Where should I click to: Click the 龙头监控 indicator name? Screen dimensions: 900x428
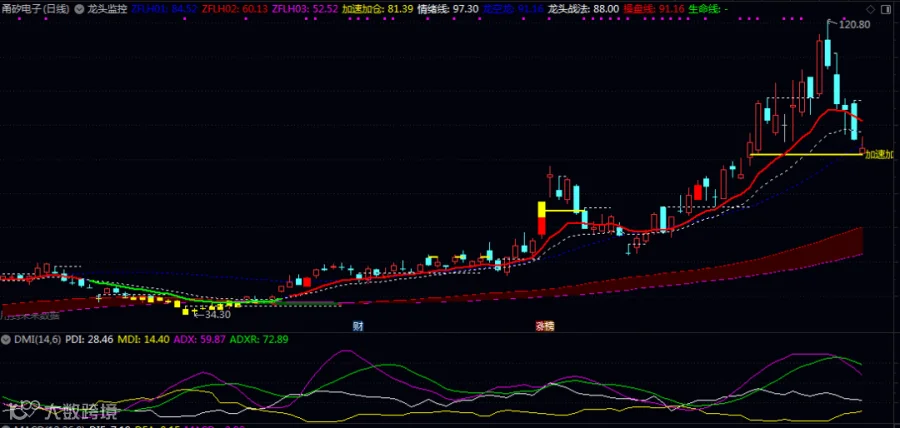click(107, 9)
